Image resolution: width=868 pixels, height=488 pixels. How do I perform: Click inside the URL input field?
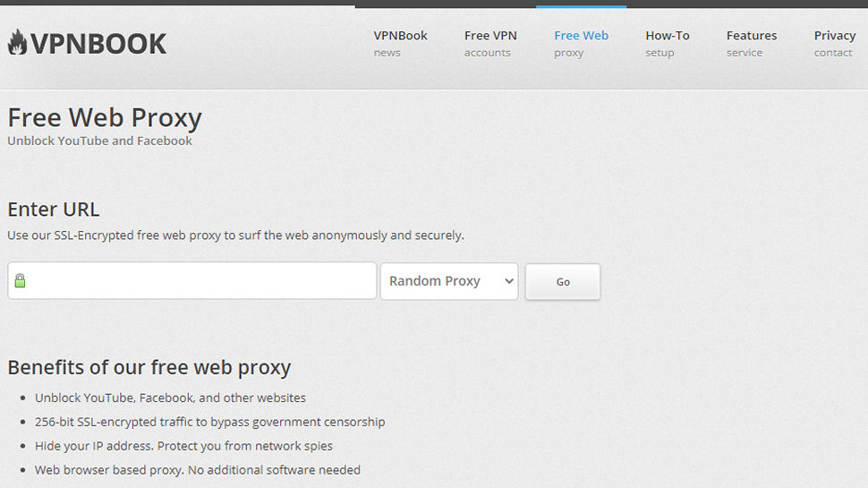click(192, 281)
